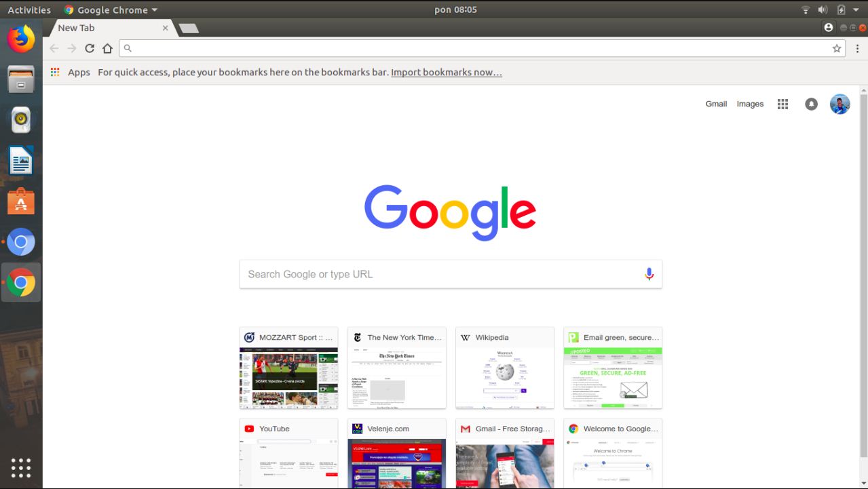Open The New York Times thumbnail

(396, 368)
